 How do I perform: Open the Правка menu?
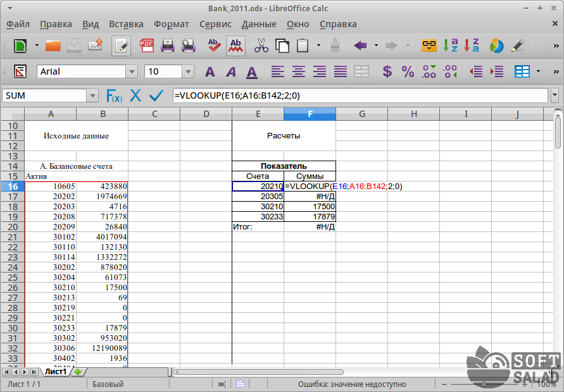point(56,24)
